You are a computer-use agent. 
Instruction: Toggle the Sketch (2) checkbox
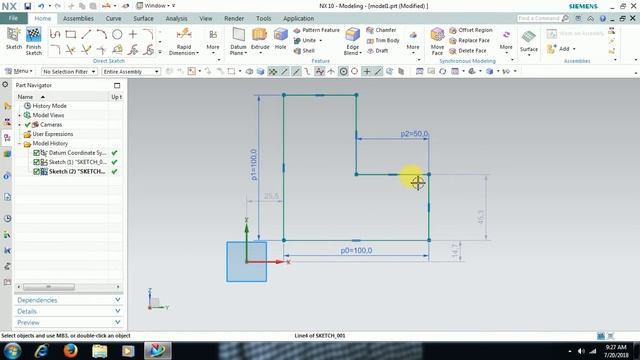36,171
